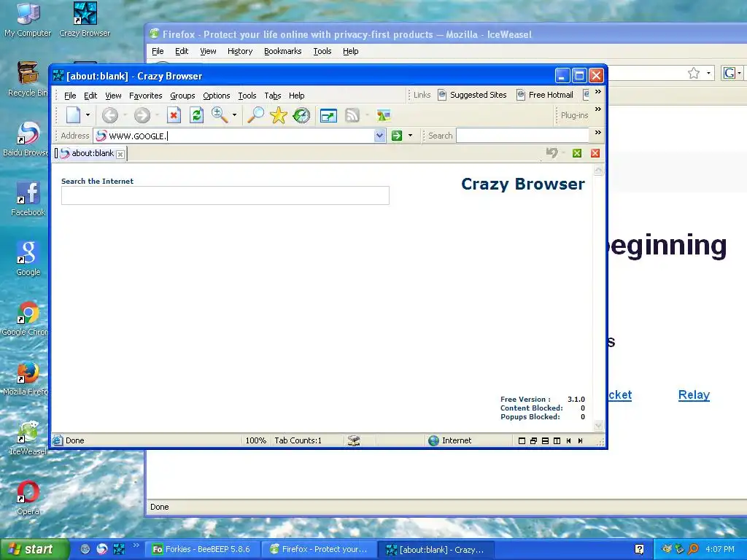
Task: Expand the Plug-ins toolbar chevron
Action: click(x=598, y=109)
